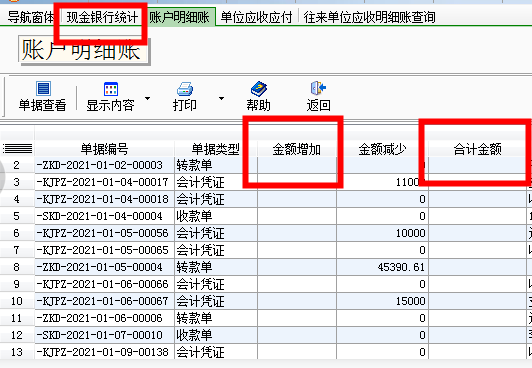
Task: Click the 打印 printer icon
Action: point(185,89)
